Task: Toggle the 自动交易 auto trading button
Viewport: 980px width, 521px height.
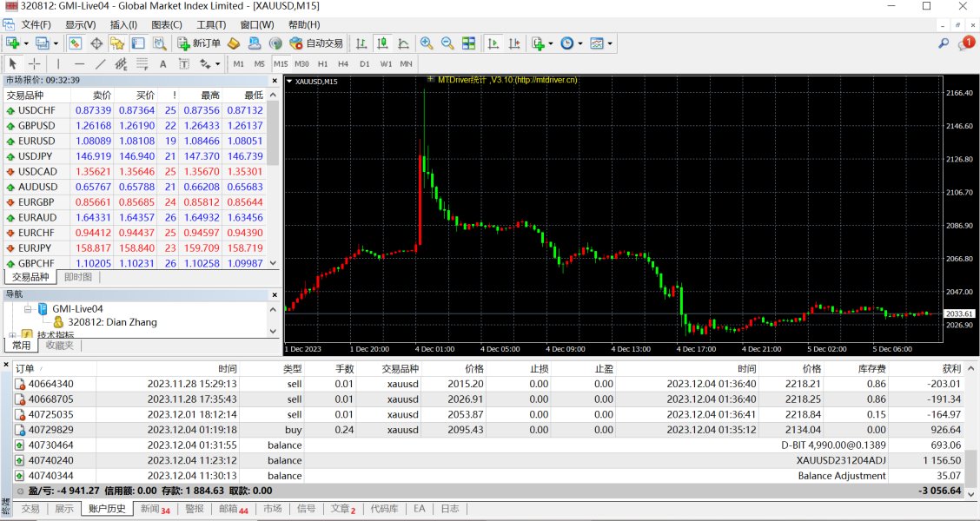Action: pyautogui.click(x=316, y=43)
